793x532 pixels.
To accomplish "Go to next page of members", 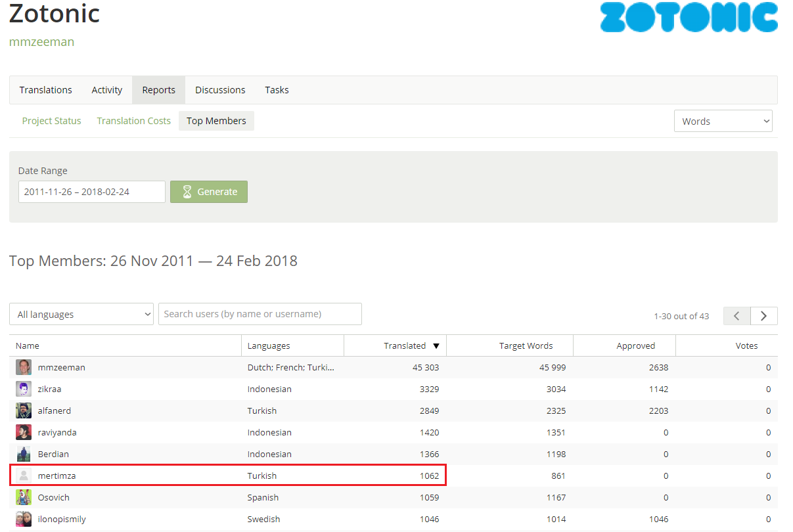I will click(764, 316).
